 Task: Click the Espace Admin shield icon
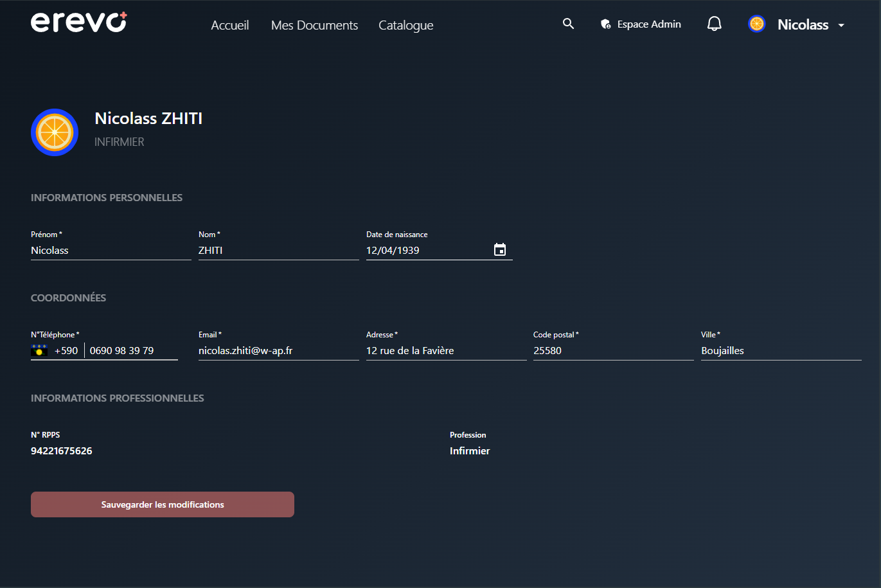(605, 24)
